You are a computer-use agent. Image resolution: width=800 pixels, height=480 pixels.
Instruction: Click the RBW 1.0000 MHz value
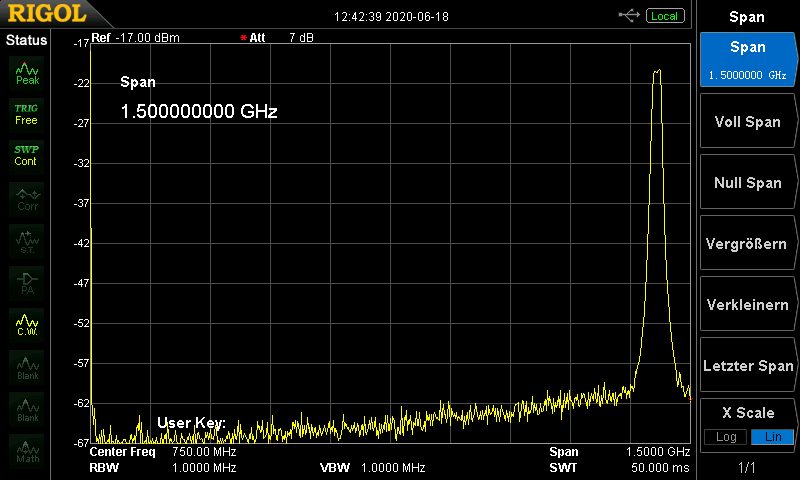(204, 467)
